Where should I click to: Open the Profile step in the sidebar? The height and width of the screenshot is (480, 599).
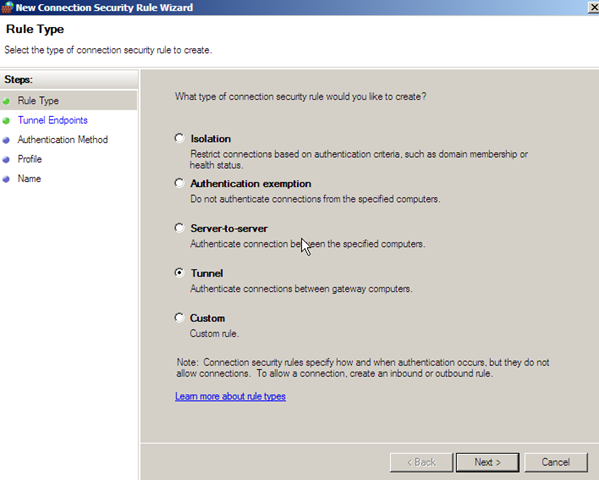(x=30, y=159)
